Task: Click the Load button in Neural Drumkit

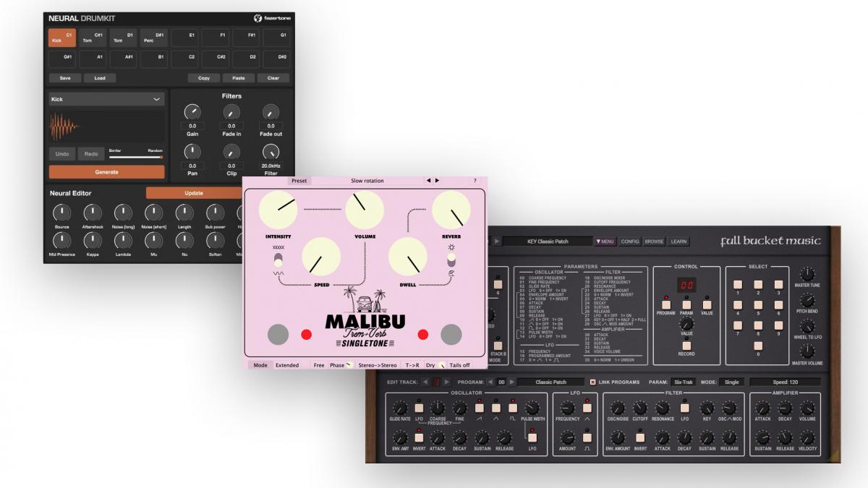Action: [100, 78]
